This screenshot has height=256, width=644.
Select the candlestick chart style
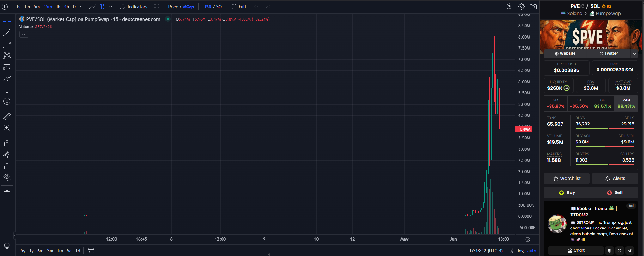pos(102,7)
